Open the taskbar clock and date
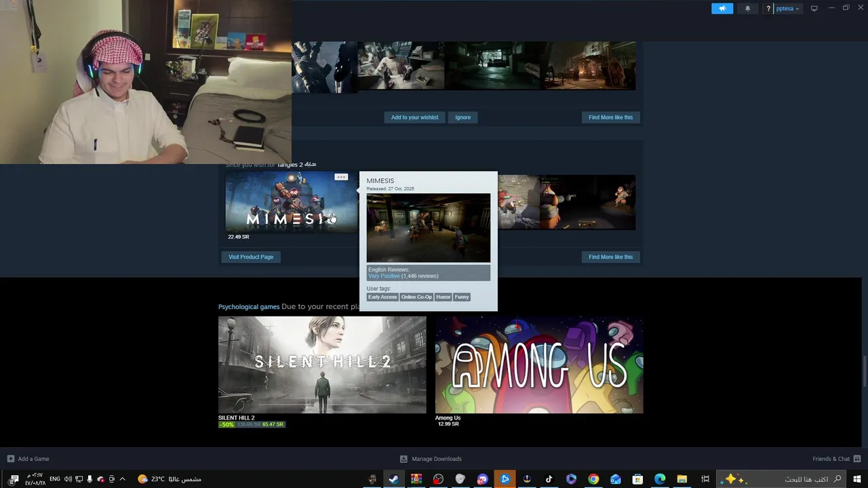Image resolution: width=868 pixels, height=488 pixels. pos(35,479)
